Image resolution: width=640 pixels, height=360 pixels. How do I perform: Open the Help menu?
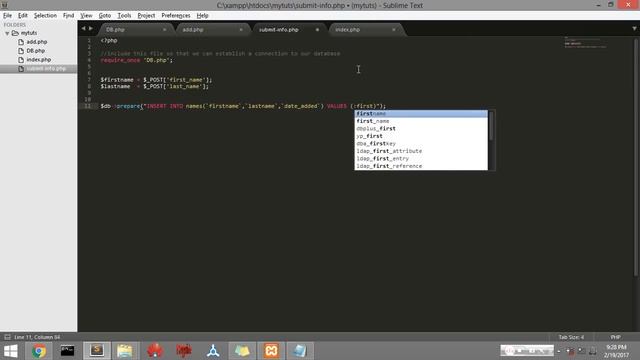point(202,16)
